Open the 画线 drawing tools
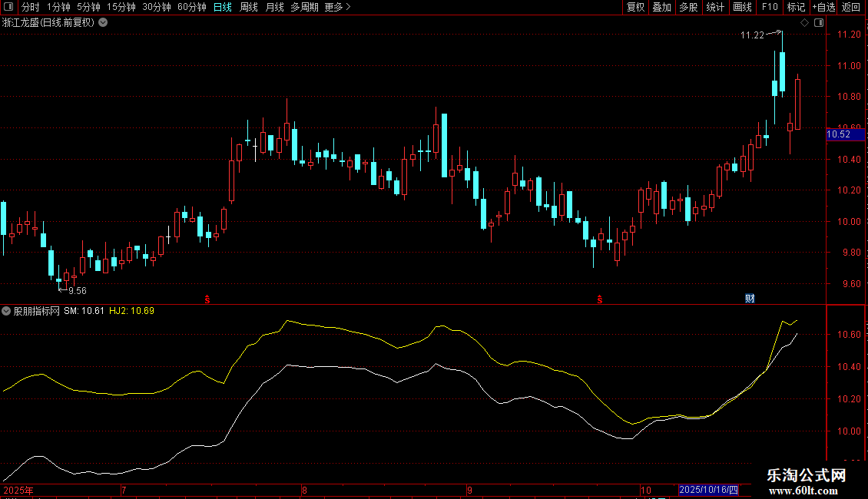 (742, 7)
